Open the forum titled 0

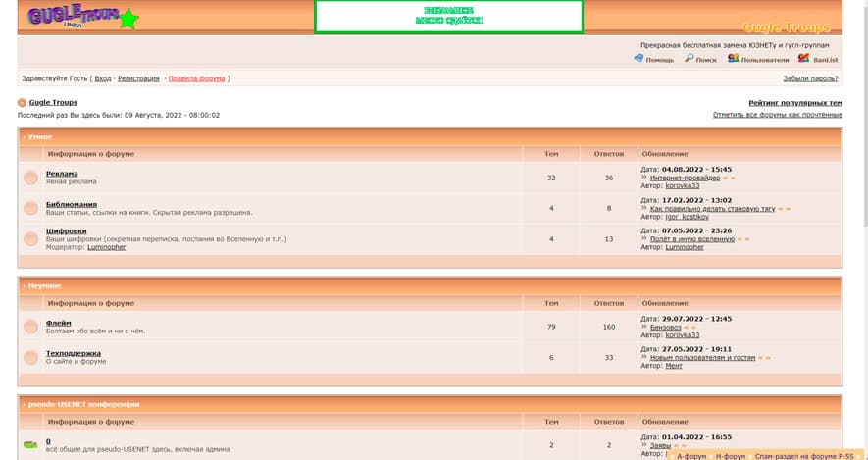[48, 441]
